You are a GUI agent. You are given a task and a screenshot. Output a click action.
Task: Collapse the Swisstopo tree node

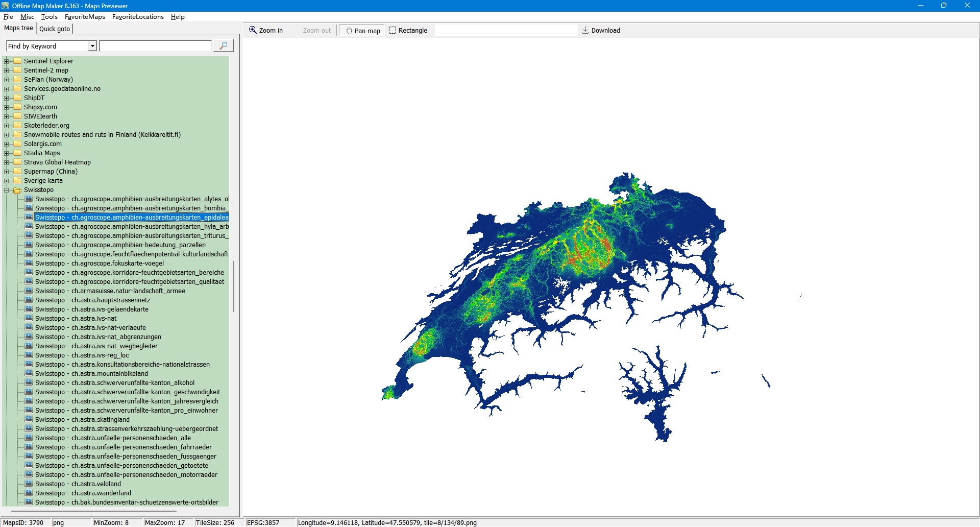point(7,190)
